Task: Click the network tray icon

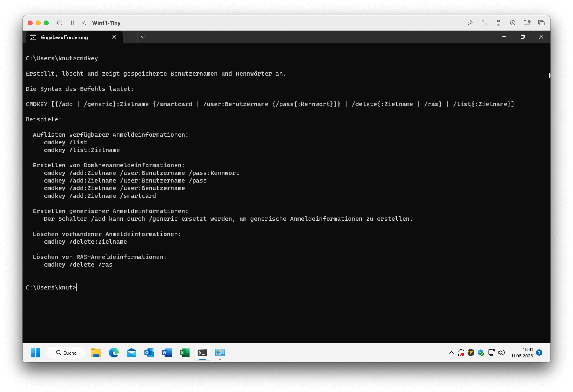Action: click(491, 353)
